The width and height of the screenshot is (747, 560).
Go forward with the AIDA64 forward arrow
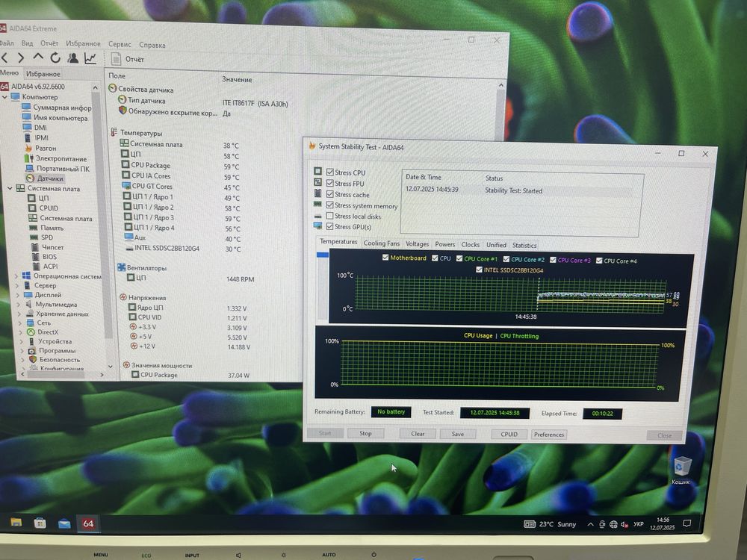pyautogui.click(x=20, y=58)
